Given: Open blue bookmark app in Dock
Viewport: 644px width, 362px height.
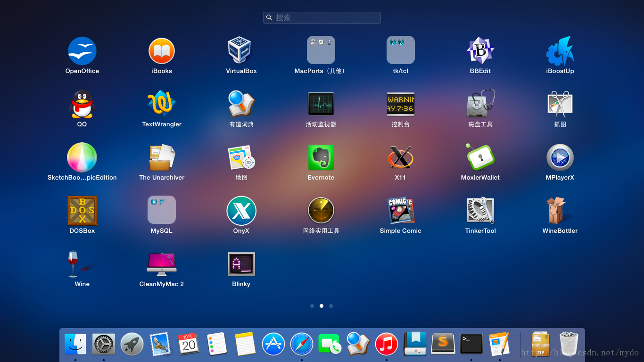Looking at the screenshot, I should [415, 344].
